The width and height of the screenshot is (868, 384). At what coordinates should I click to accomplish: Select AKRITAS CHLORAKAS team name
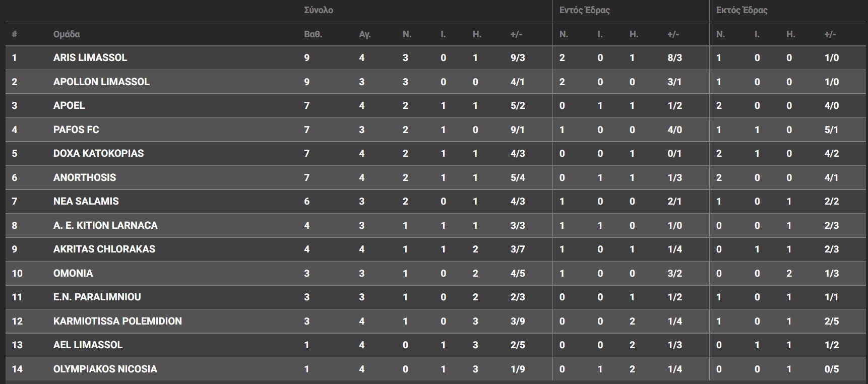pyautogui.click(x=104, y=249)
